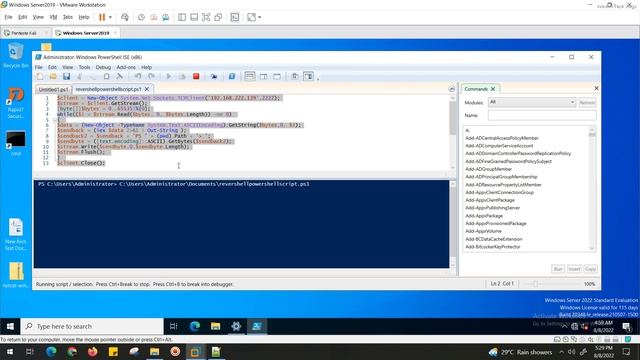Viewport: 640px width, 360px height.
Task: Open ISE View menu
Action: (x=68, y=67)
